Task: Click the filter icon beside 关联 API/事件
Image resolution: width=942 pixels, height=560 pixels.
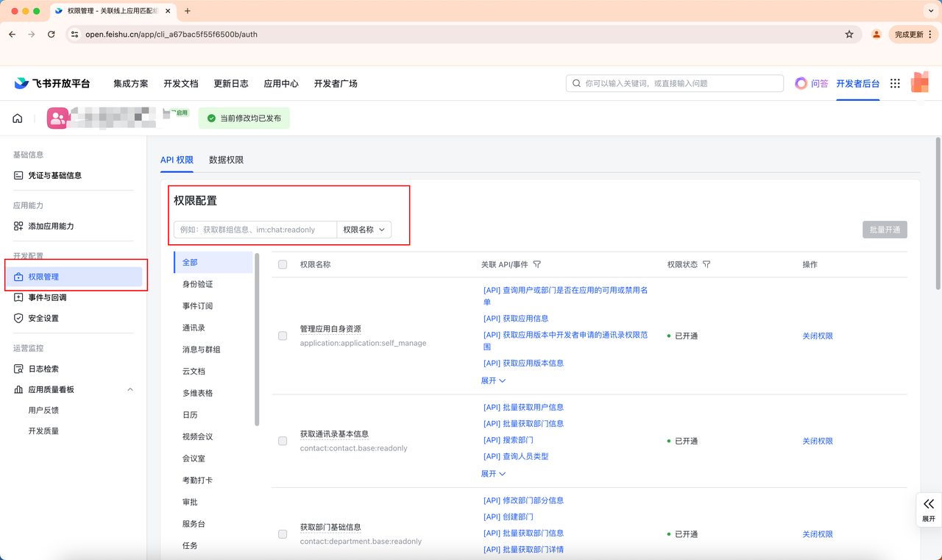Action: pyautogui.click(x=536, y=264)
